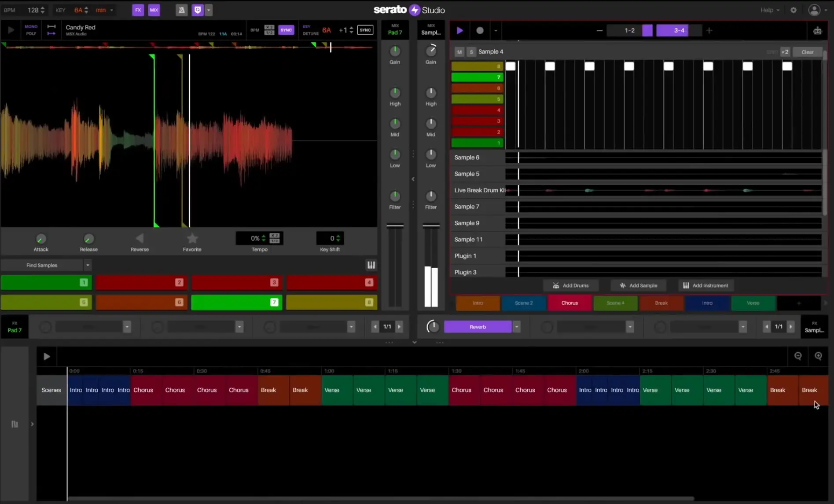
Task: Solo the Sample 4 track
Action: tap(471, 52)
